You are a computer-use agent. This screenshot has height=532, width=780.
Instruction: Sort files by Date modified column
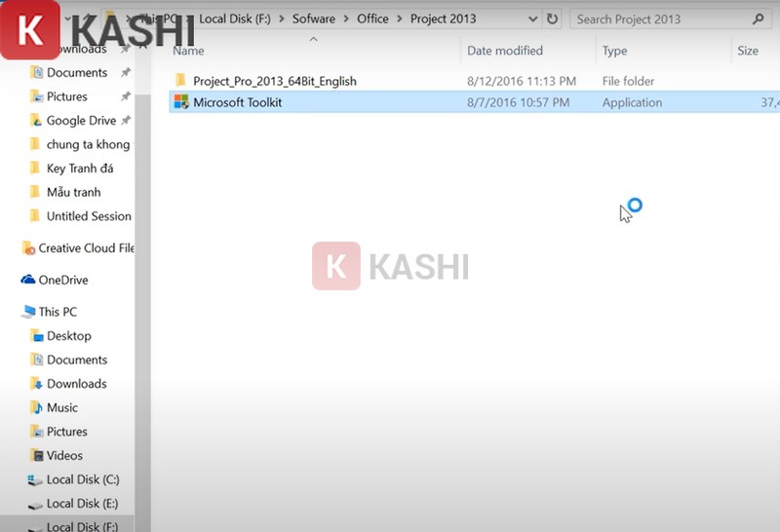click(x=505, y=51)
